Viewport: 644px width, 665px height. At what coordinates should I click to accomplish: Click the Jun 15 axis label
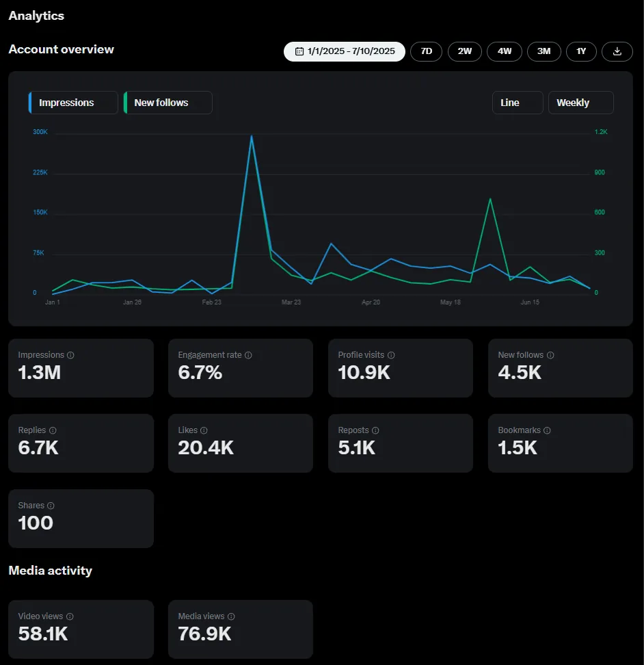pyautogui.click(x=530, y=302)
